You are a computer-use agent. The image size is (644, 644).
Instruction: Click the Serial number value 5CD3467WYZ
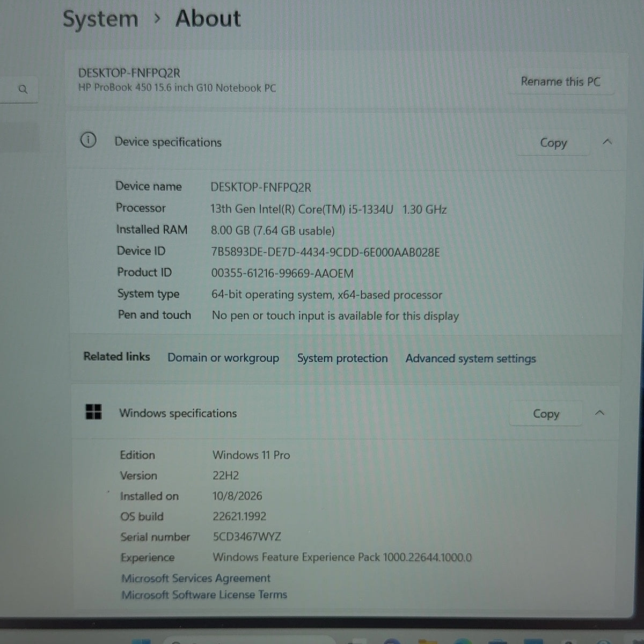[247, 537]
